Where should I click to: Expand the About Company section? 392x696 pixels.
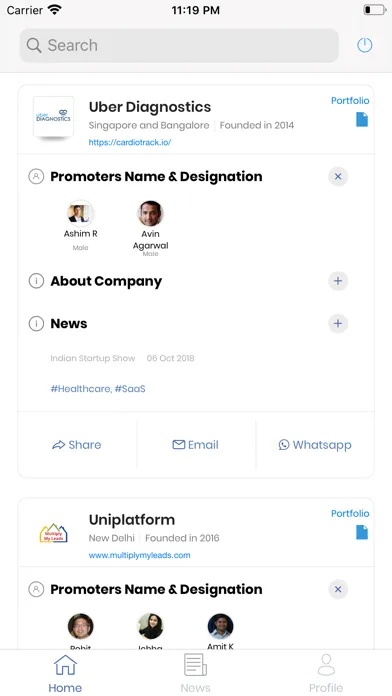(338, 281)
